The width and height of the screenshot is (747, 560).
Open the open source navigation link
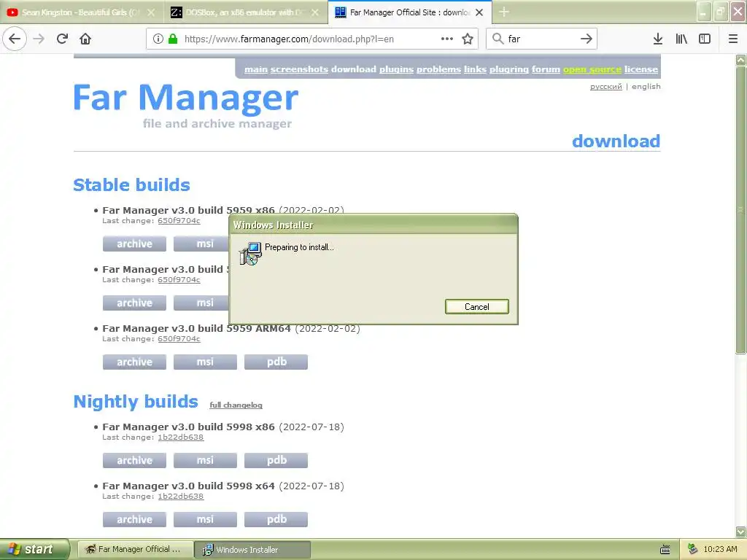click(x=592, y=69)
